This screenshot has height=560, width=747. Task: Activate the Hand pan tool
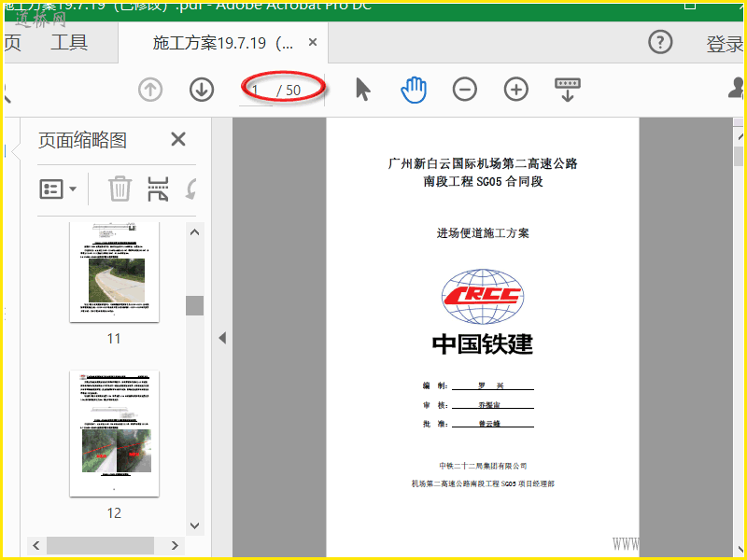(414, 90)
